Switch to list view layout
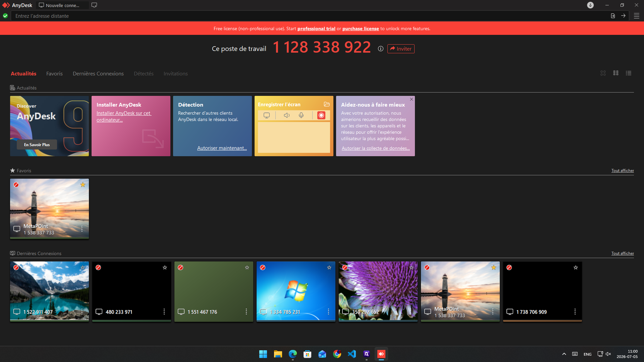The width and height of the screenshot is (644, 362). (629, 73)
